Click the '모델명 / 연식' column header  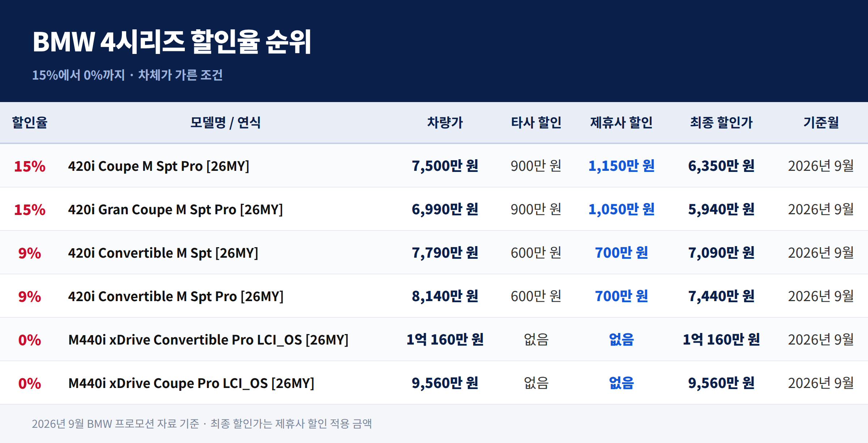pyautogui.click(x=225, y=122)
